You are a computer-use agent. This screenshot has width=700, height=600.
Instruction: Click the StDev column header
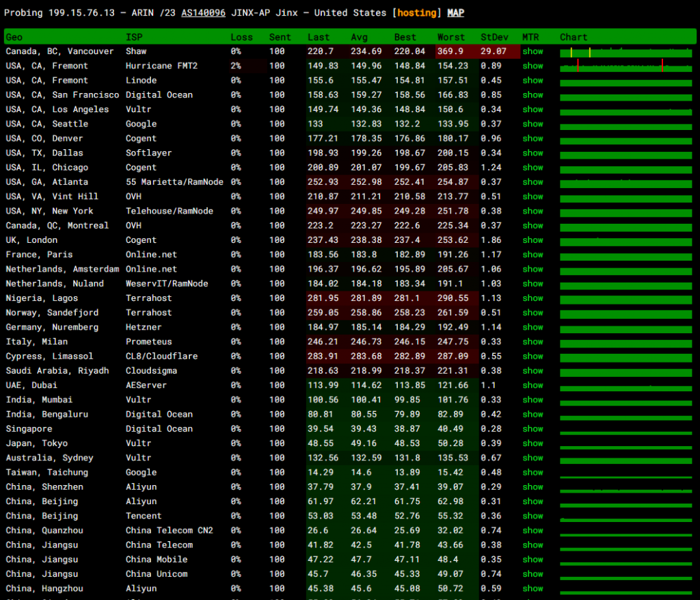pos(494,37)
